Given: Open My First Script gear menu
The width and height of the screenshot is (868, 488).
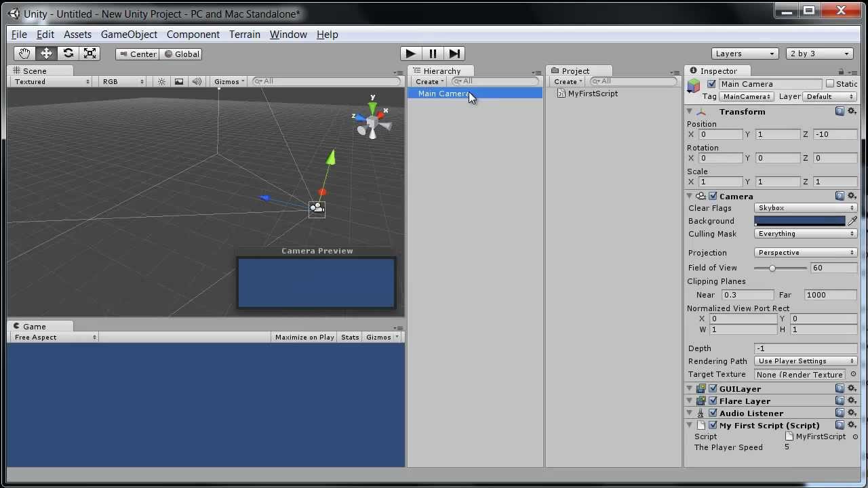Looking at the screenshot, I should click(x=852, y=425).
